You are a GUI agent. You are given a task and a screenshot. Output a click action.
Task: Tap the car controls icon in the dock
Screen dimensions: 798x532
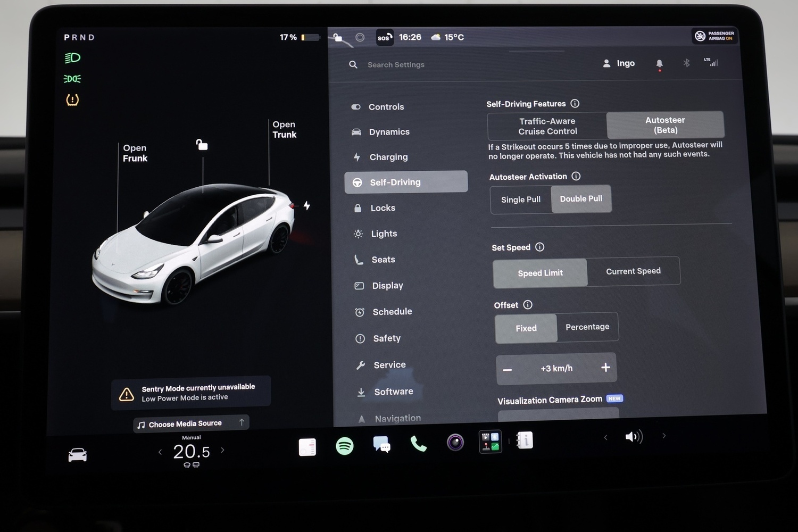pos(78,455)
